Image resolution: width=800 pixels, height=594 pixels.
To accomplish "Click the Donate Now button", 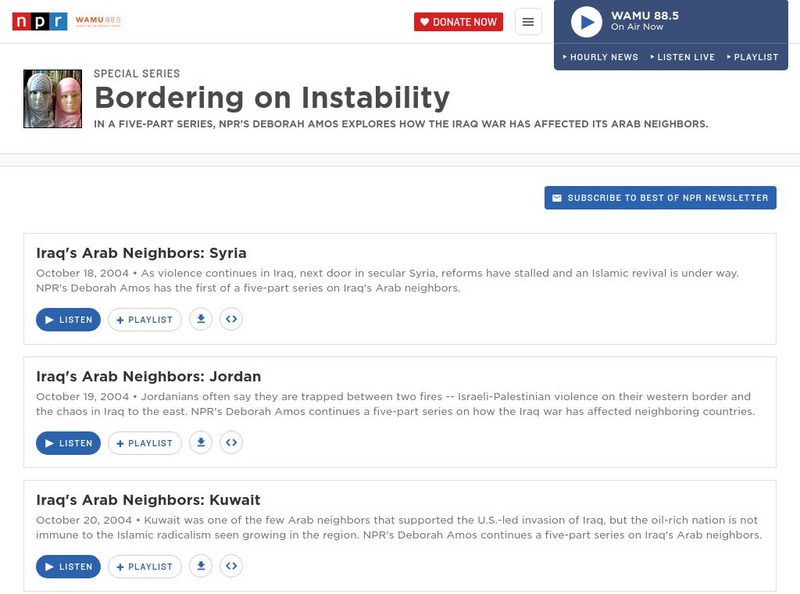I will [458, 22].
